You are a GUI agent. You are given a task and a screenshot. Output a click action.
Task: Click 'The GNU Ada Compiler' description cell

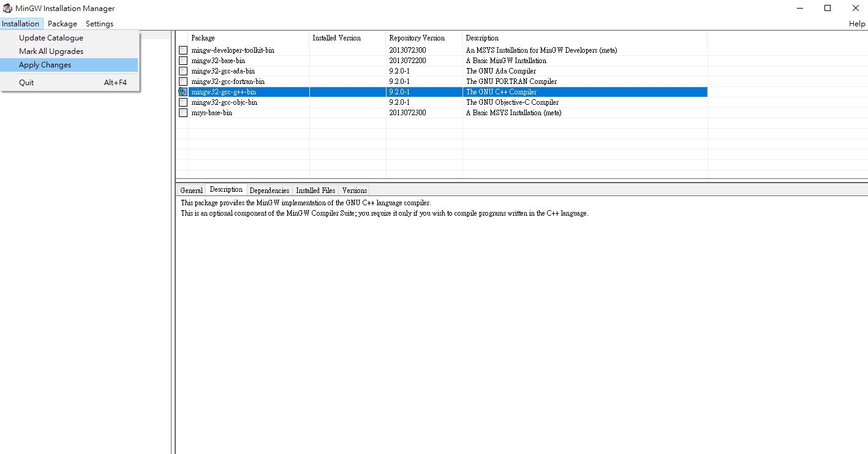click(x=501, y=71)
